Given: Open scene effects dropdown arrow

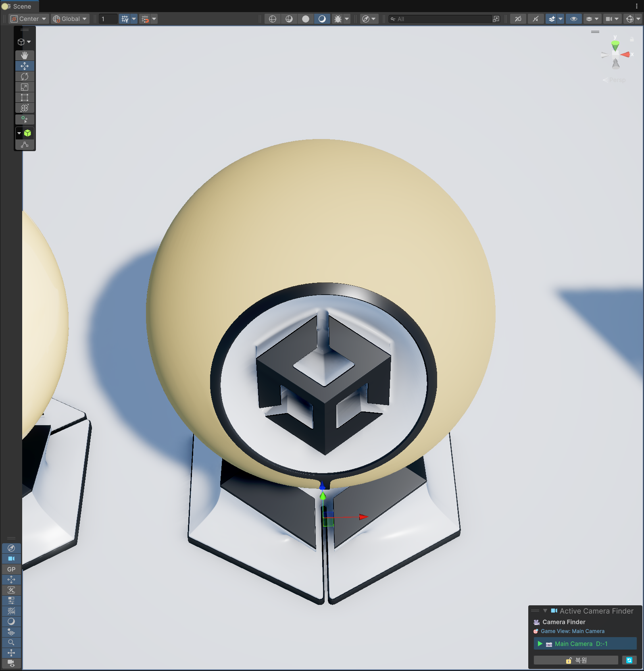Looking at the screenshot, I should (561, 19).
